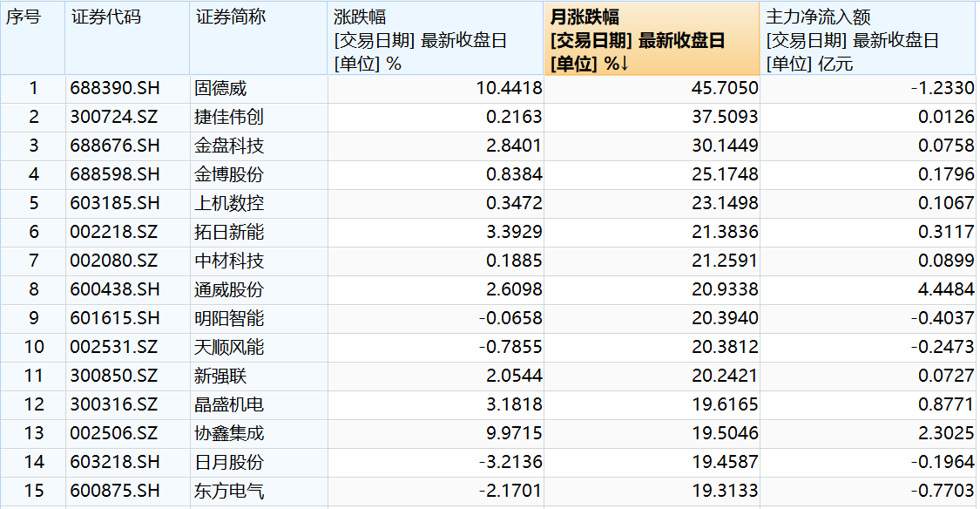980x509 pixels.
Task: Select the 明阳智能 row name
Action: pos(229,318)
